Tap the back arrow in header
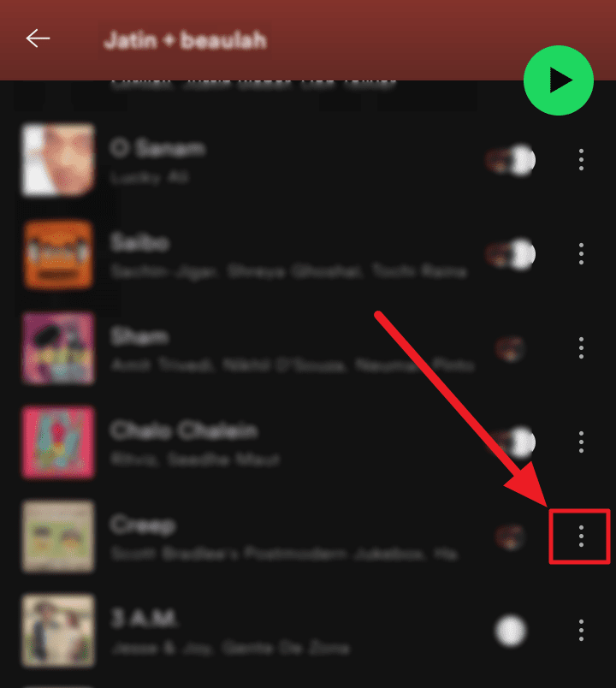This screenshot has height=688, width=616. click(x=38, y=39)
